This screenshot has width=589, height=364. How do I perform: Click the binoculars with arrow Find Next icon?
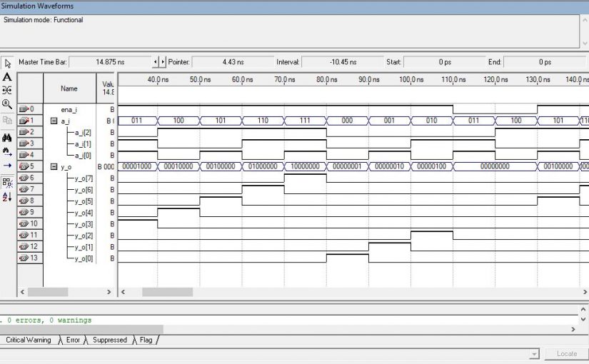[x=7, y=151]
